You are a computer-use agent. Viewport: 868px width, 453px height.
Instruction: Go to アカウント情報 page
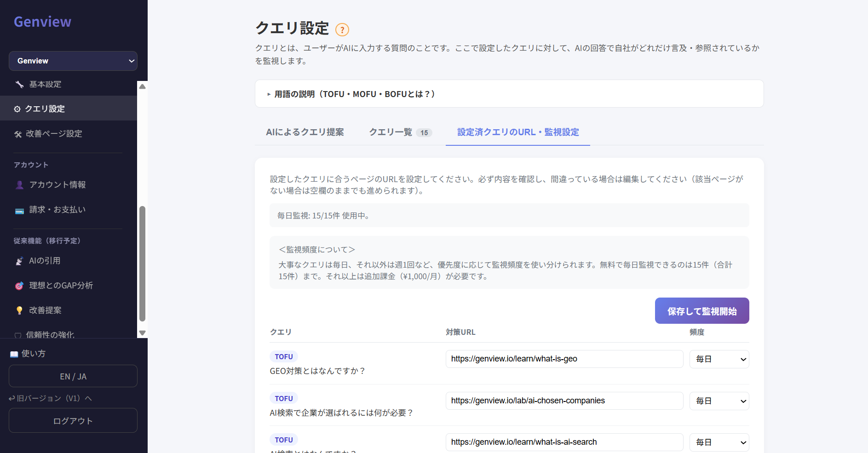pos(69,185)
